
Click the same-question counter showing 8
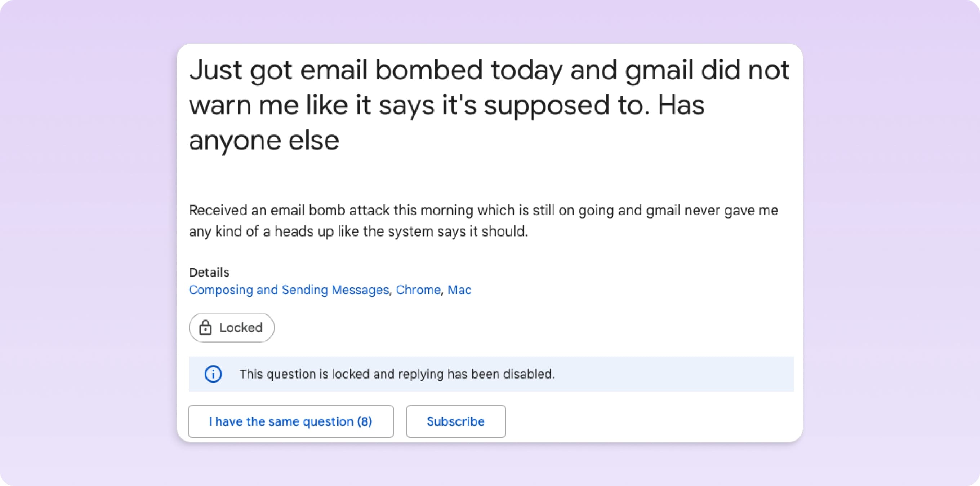pyautogui.click(x=291, y=421)
